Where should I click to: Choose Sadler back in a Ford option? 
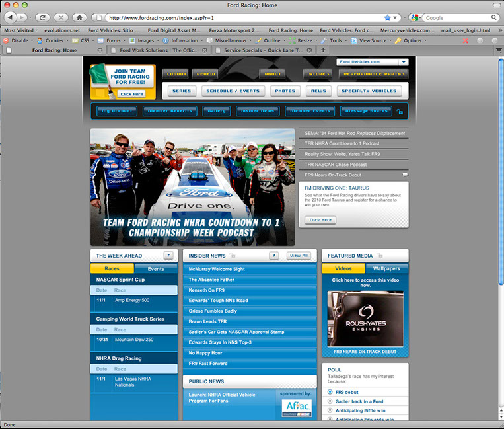330,401
